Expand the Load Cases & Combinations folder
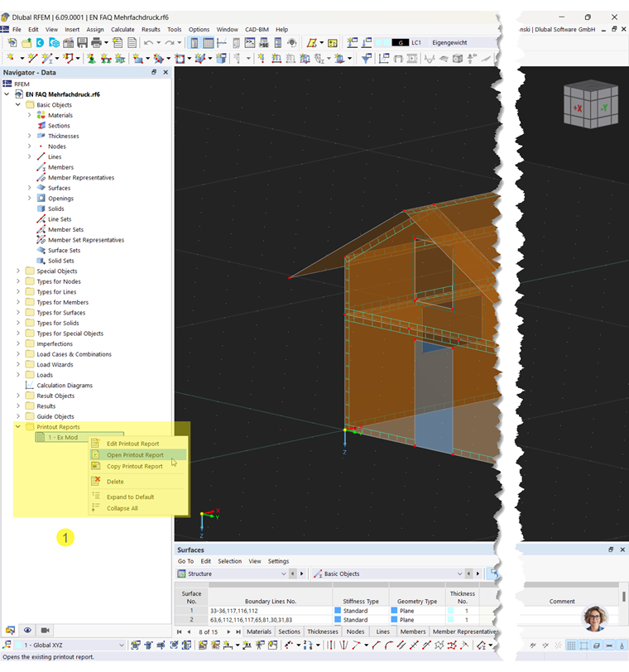Screen dimensions: 629x672 [x=18, y=354]
